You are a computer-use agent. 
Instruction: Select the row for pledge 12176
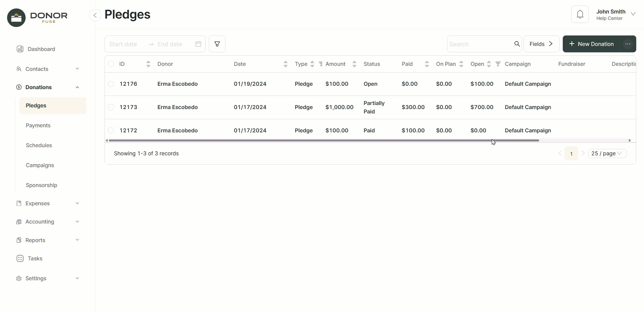click(x=111, y=84)
